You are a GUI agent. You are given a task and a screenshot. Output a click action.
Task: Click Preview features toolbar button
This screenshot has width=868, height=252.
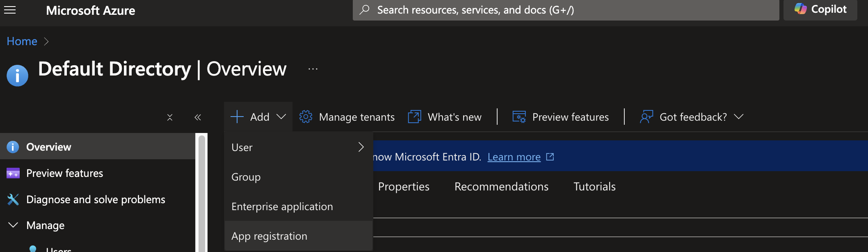560,117
